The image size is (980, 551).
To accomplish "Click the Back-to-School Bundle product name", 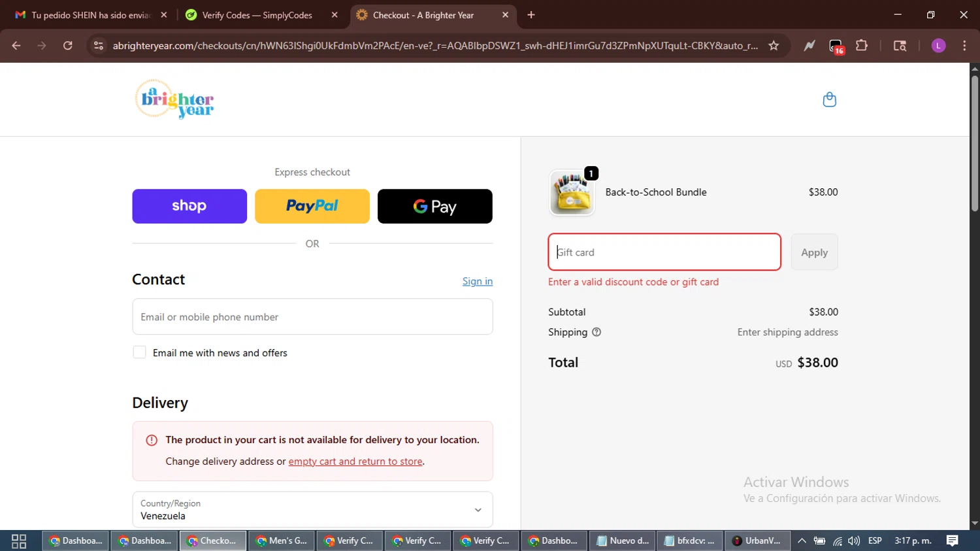I will (x=656, y=192).
